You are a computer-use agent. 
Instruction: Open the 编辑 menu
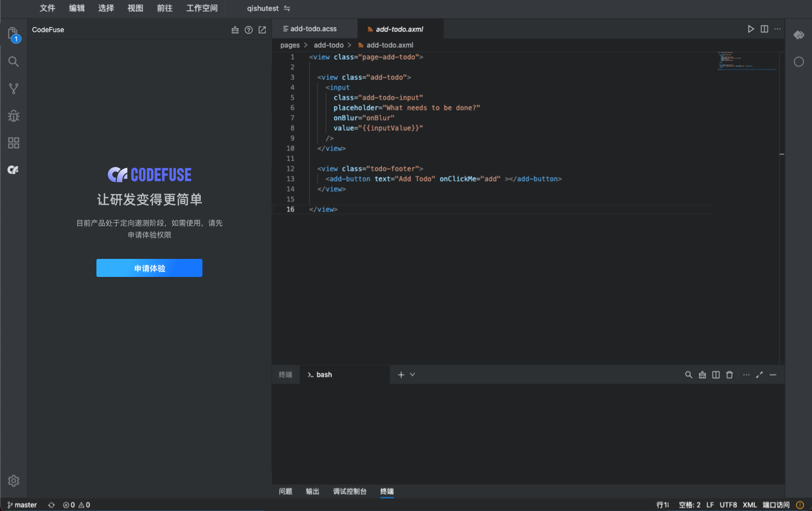[x=77, y=8]
